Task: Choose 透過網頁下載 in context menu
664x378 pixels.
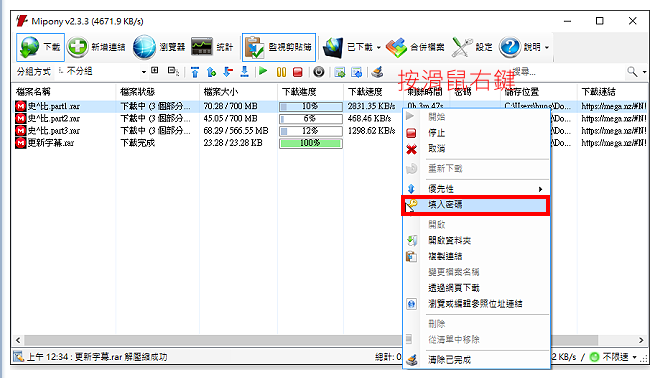Action: pos(476,288)
